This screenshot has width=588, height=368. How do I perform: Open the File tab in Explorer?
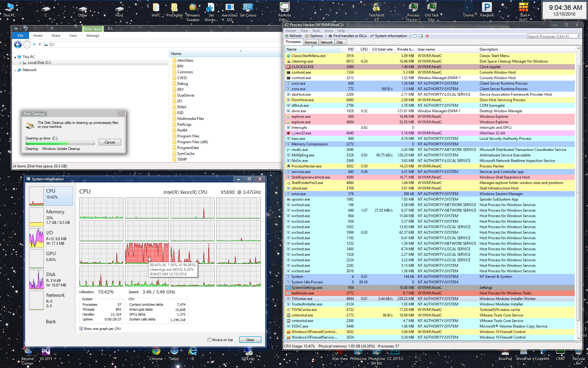click(21, 36)
